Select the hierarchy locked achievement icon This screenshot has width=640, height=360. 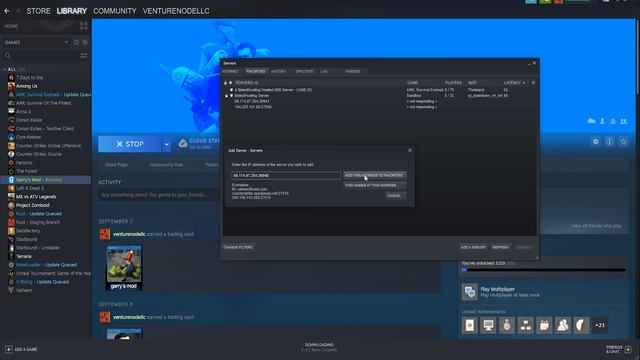coord(526,325)
